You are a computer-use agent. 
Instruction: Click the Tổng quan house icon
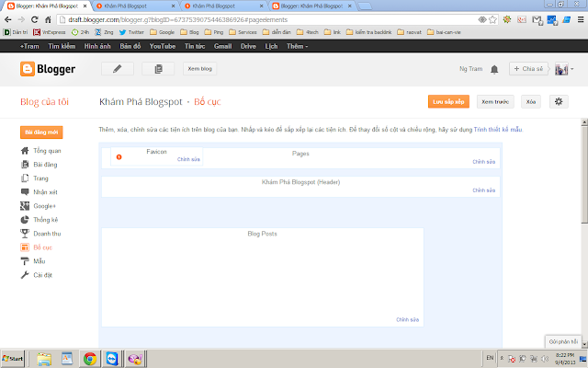[x=25, y=151]
